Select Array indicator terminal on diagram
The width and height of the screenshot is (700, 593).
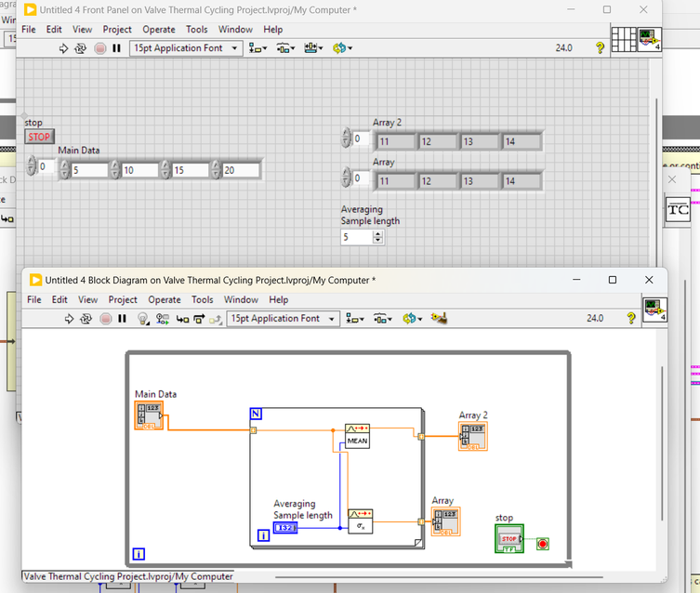tap(445, 521)
